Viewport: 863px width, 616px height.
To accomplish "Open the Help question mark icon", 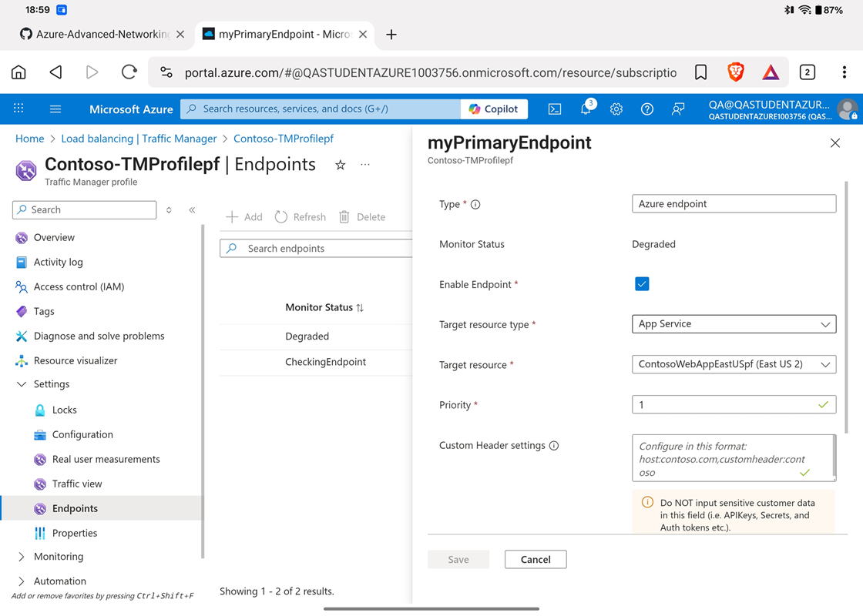I will [x=647, y=109].
